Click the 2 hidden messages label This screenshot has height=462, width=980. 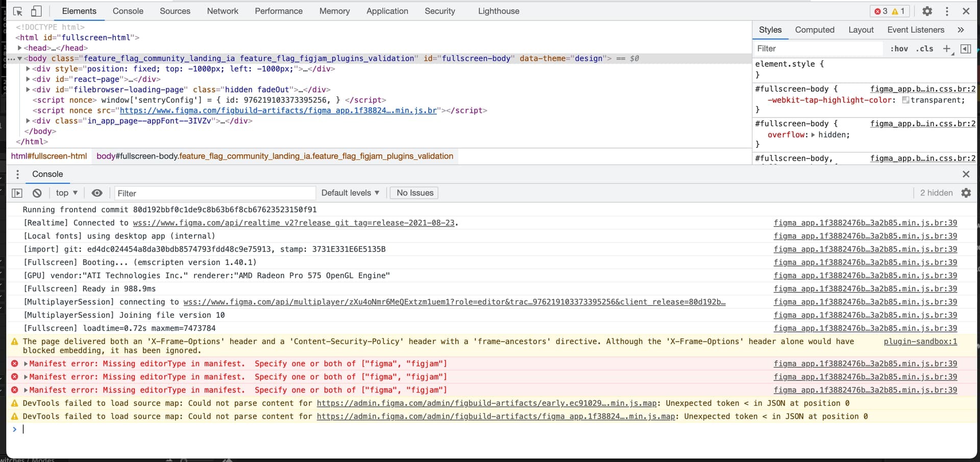(x=936, y=193)
